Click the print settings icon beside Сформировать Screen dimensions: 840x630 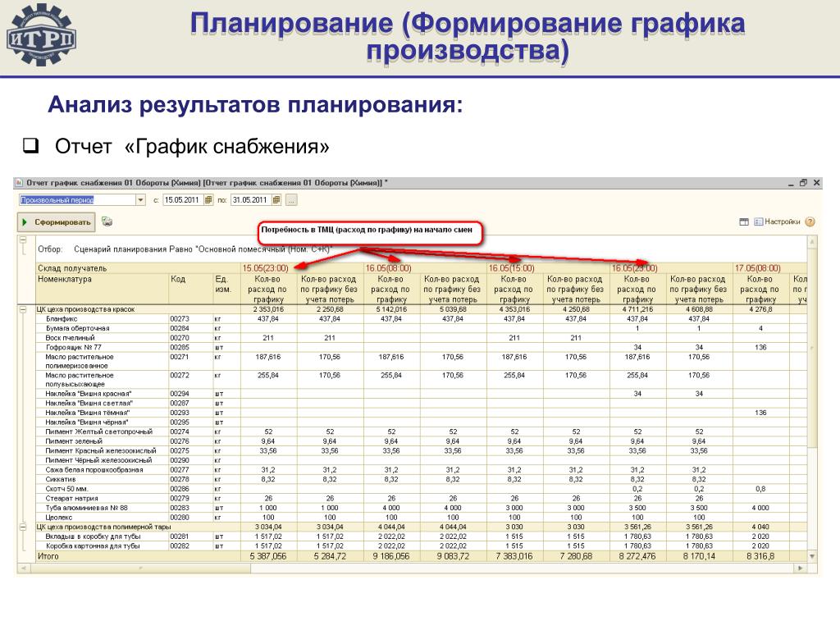click(x=107, y=221)
